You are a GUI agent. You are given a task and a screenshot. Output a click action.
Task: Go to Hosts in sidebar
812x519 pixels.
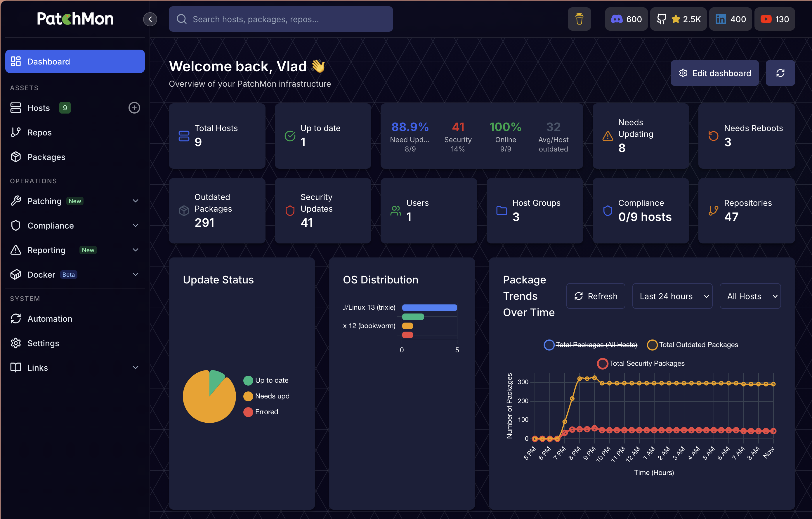coord(39,108)
